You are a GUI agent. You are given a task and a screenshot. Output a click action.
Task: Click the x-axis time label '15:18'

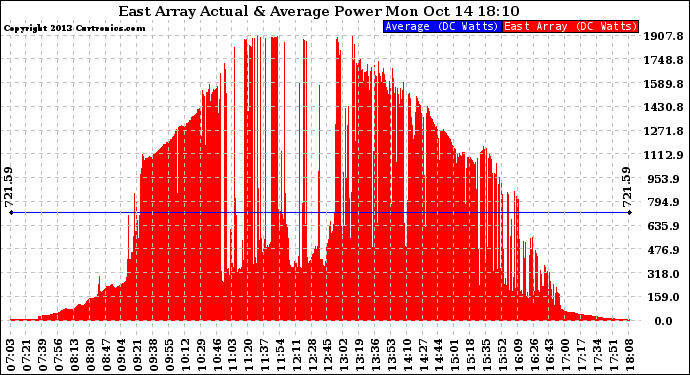470,355
